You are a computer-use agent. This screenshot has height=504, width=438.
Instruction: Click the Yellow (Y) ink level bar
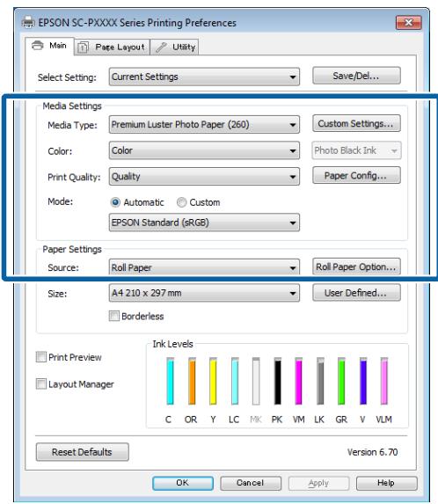click(x=213, y=381)
